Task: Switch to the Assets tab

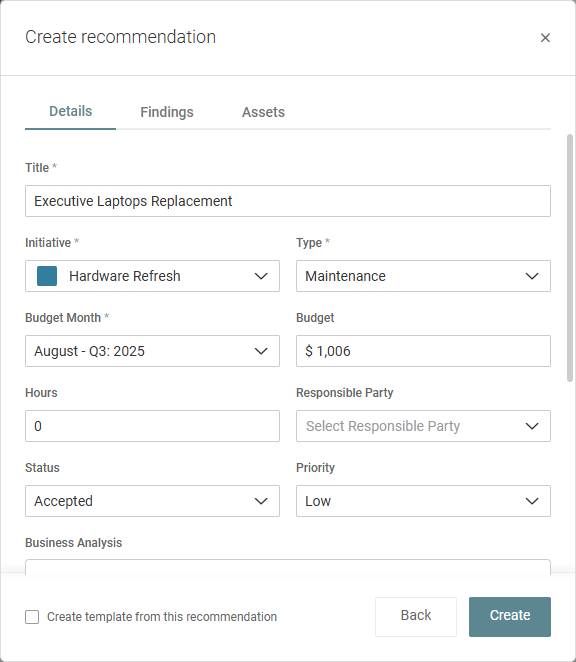Action: [263, 112]
